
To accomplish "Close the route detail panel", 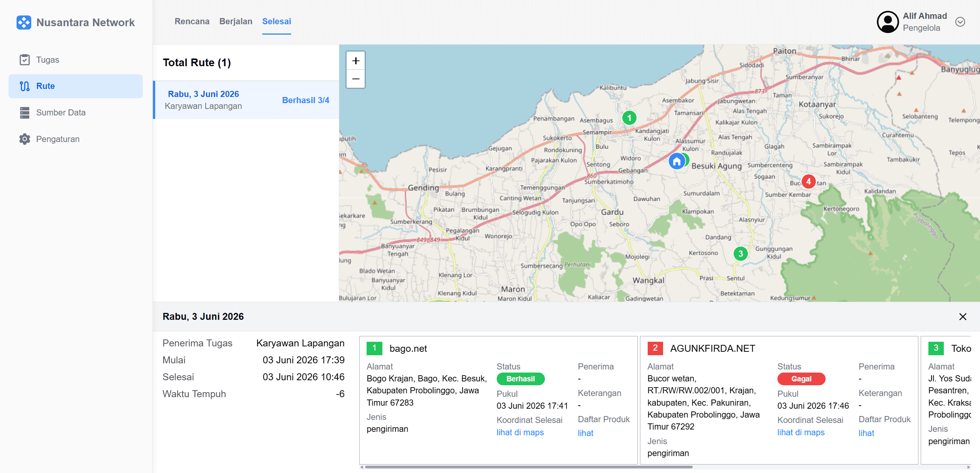I will pos(963,316).
